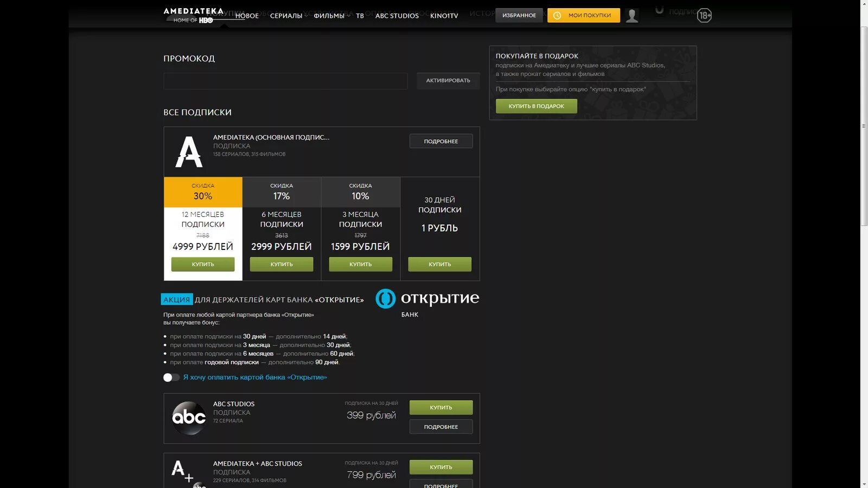Viewport: 868px width, 488px height.
Task: Open the Избранное favorites button
Action: coord(519,15)
